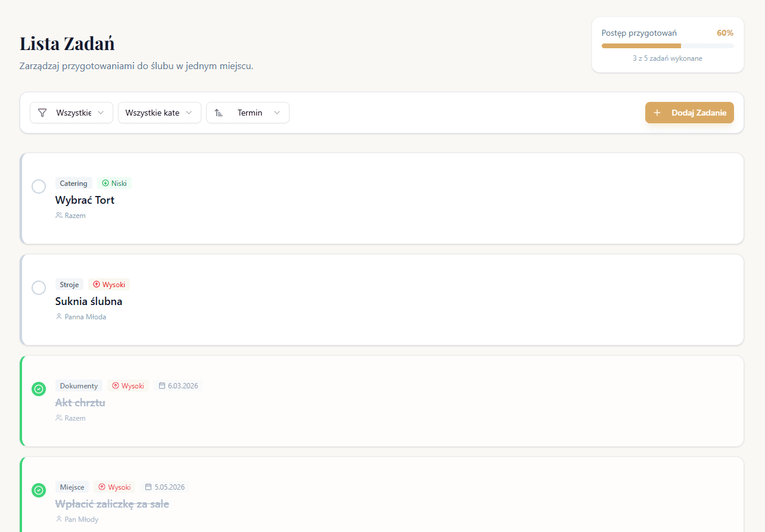Click the arrow icon in Niski priority badge
Viewport: 765px width, 532px height.
105,183
